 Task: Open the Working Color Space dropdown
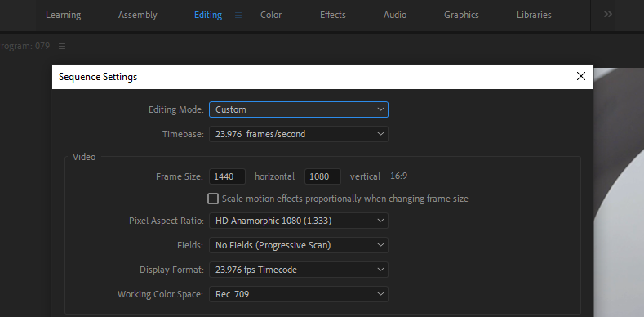tap(299, 294)
